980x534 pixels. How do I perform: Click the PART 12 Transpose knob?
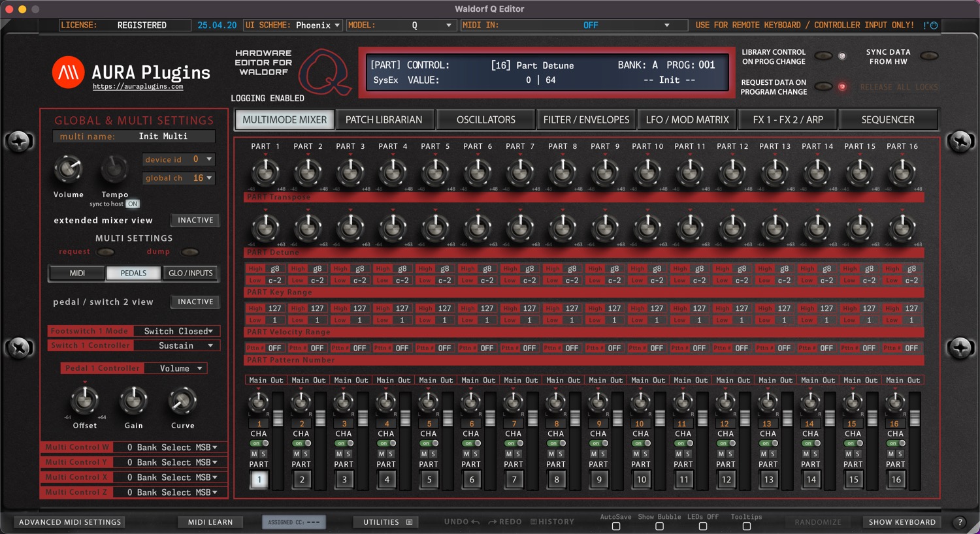click(732, 172)
